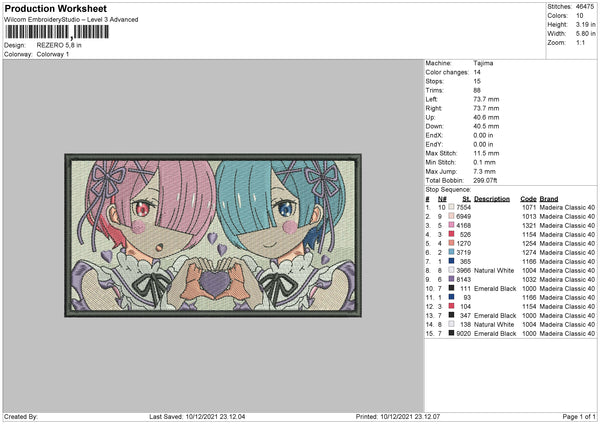Click the 'N#' column header
This screenshot has height=424, width=600.
tap(442, 199)
